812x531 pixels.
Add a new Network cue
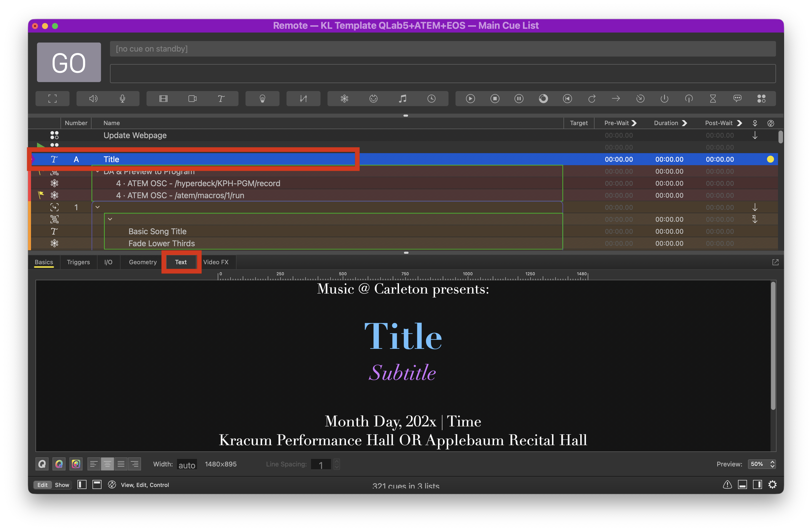344,99
